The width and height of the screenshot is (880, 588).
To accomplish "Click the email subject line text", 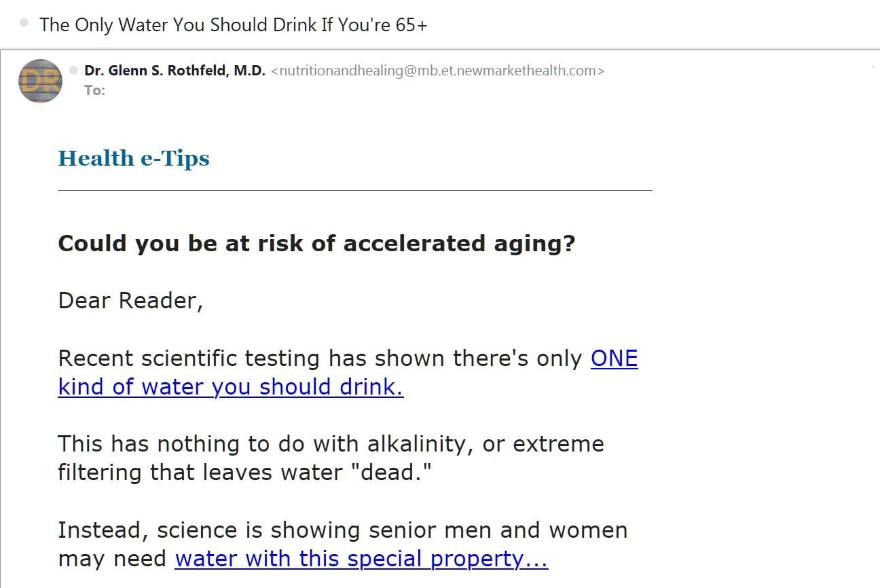I will [x=234, y=24].
